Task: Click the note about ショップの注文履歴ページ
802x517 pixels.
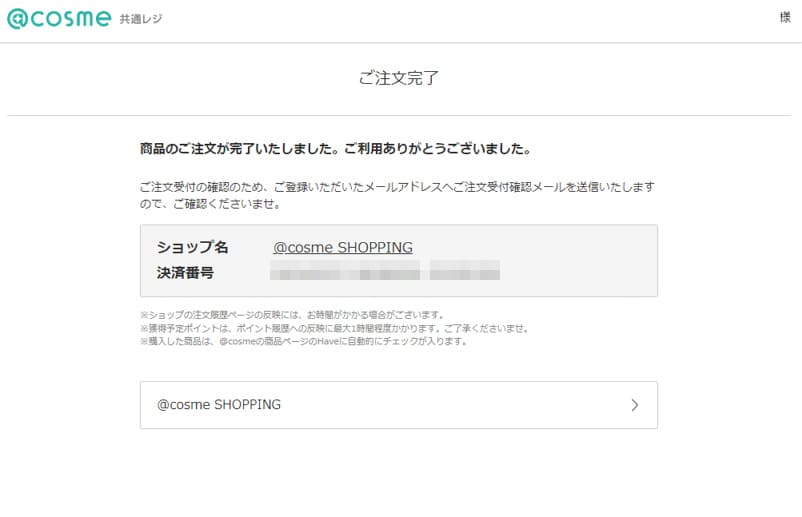Action: pyautogui.click(x=293, y=314)
